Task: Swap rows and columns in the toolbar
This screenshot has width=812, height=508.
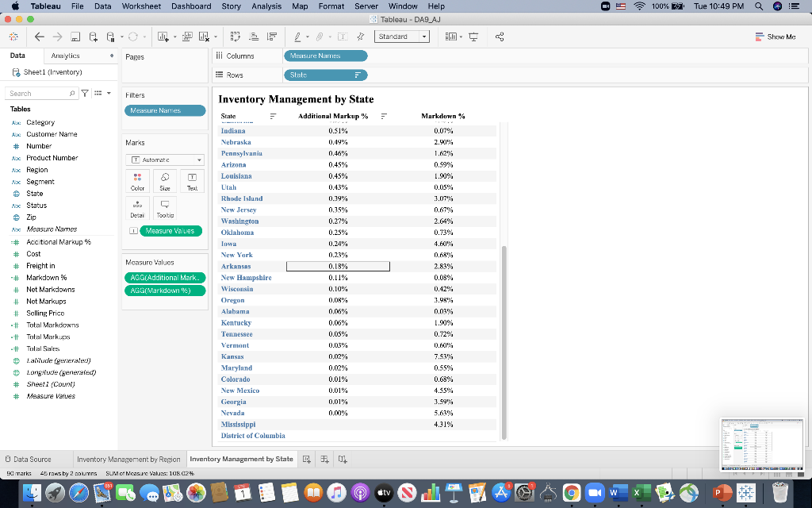Action: tap(236, 37)
